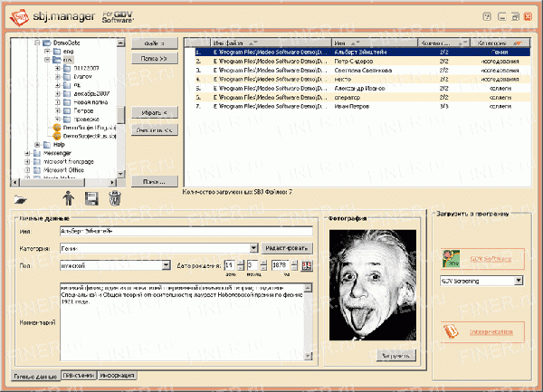Expand the Ivanov folder node
543x392 pixels.
[x=58, y=77]
